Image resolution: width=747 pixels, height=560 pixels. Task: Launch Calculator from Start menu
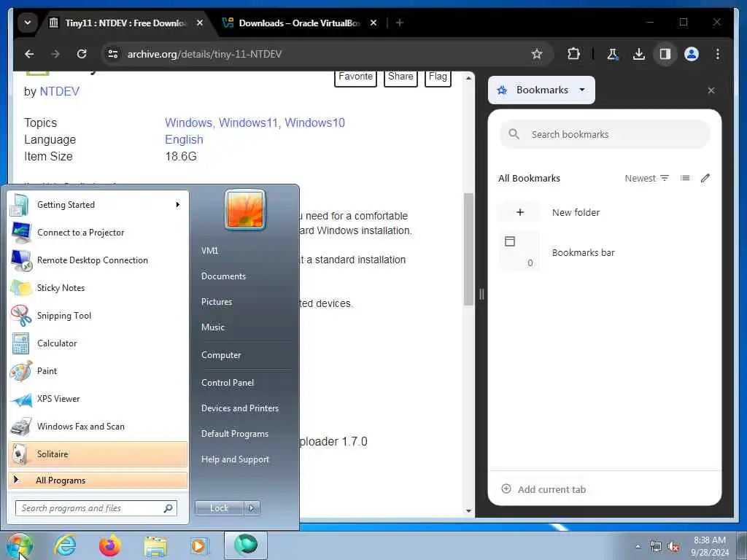[98, 343]
